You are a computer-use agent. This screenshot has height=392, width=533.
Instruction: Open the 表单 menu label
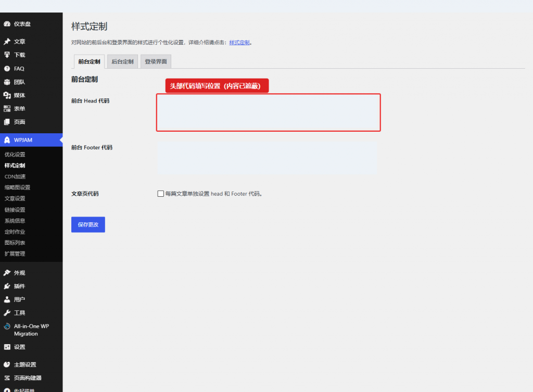20,108
